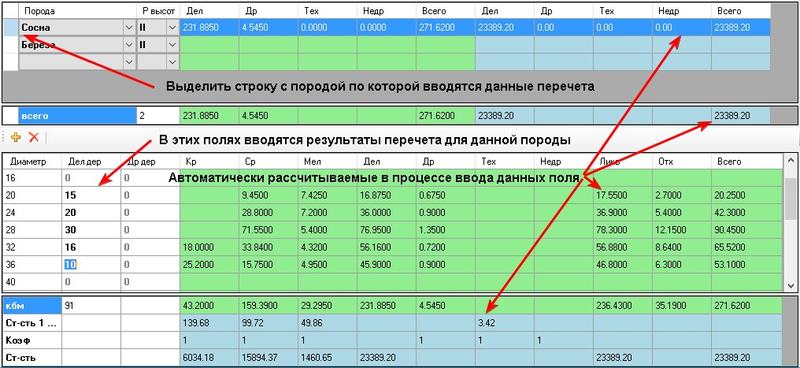Click the Ст-сть 1 row label
This screenshot has width=800, height=368.
[x=32, y=323]
